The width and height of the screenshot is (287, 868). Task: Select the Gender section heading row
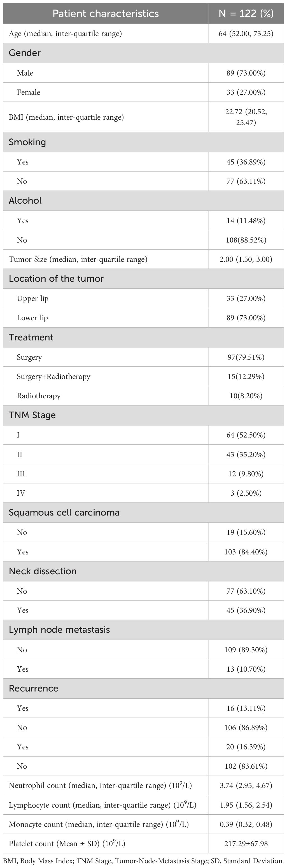(x=25, y=53)
